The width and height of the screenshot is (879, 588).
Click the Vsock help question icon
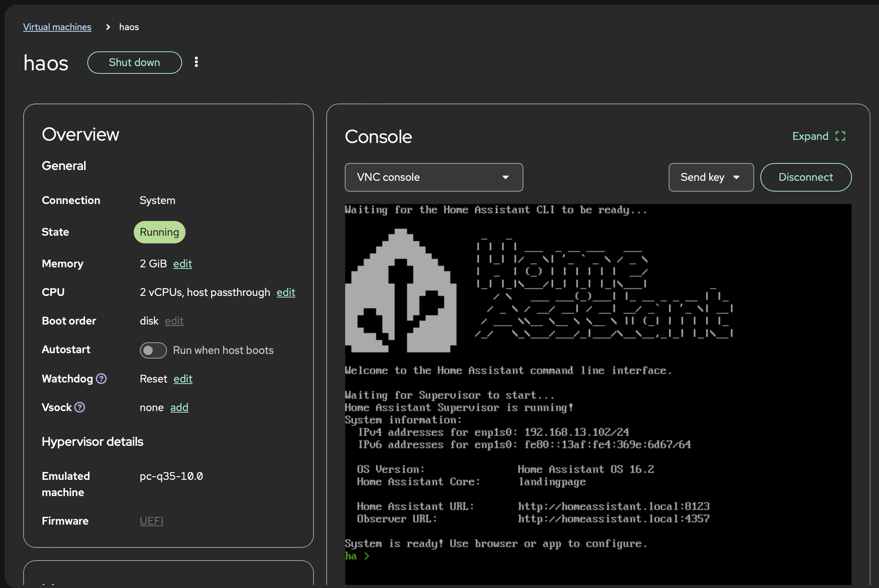point(80,407)
